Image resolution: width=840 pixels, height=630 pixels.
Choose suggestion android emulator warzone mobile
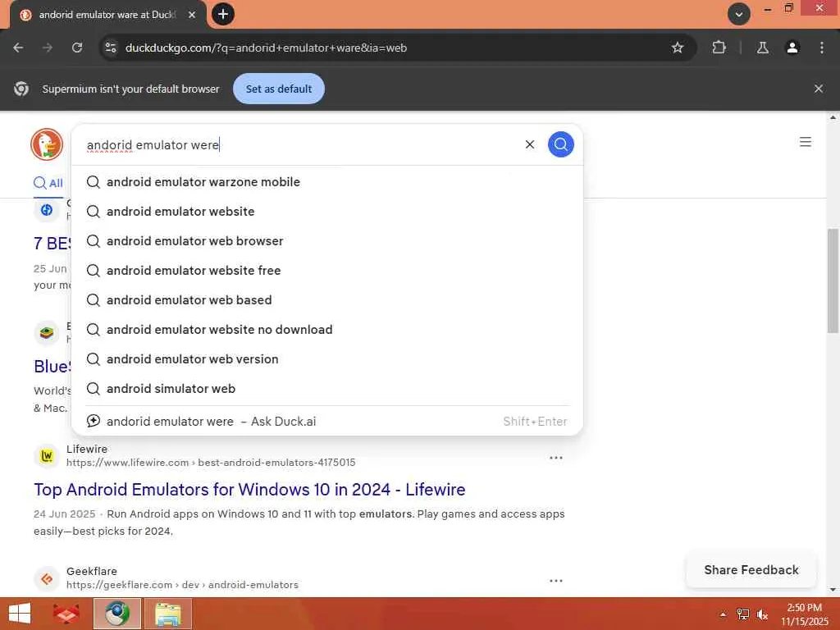[x=326, y=182]
